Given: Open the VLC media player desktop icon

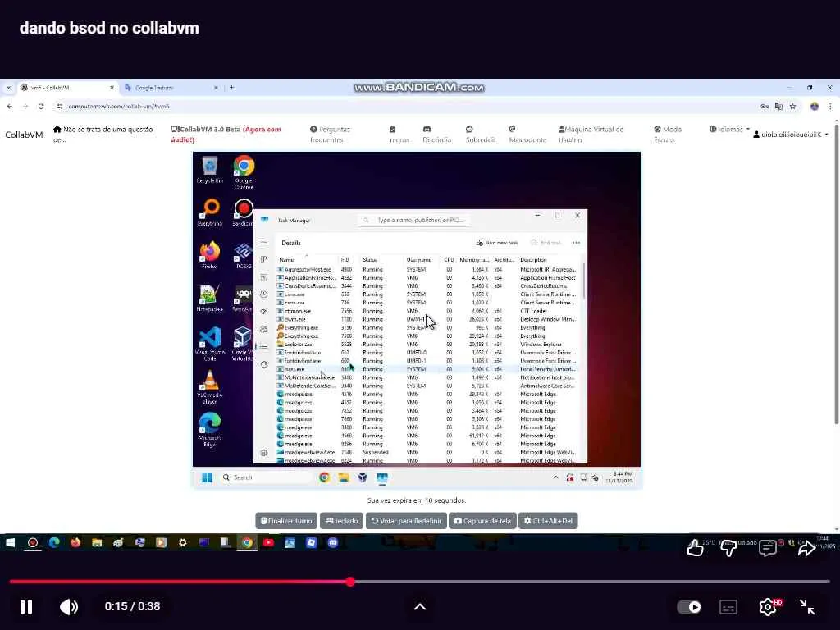Looking at the screenshot, I should pyautogui.click(x=209, y=387).
